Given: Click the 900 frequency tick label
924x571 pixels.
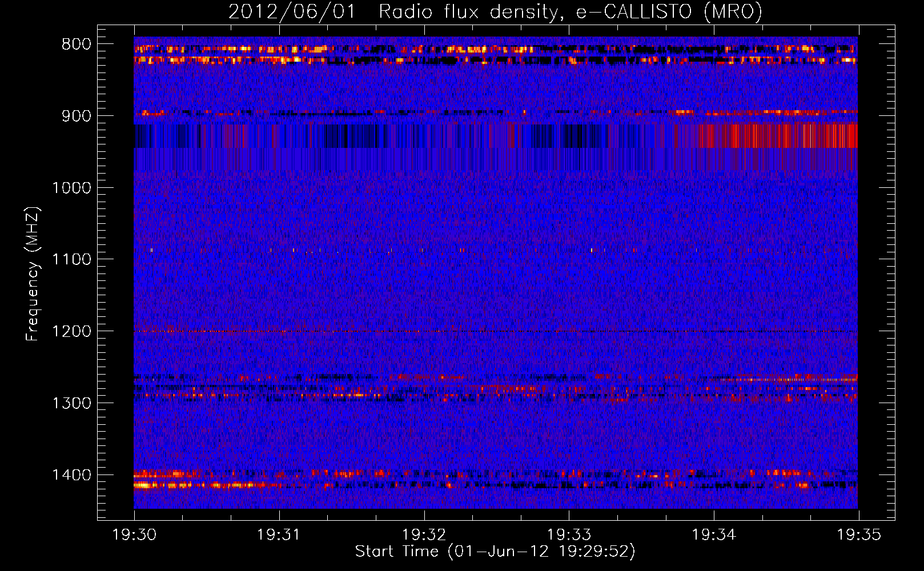Looking at the screenshot, I should click(x=77, y=116).
